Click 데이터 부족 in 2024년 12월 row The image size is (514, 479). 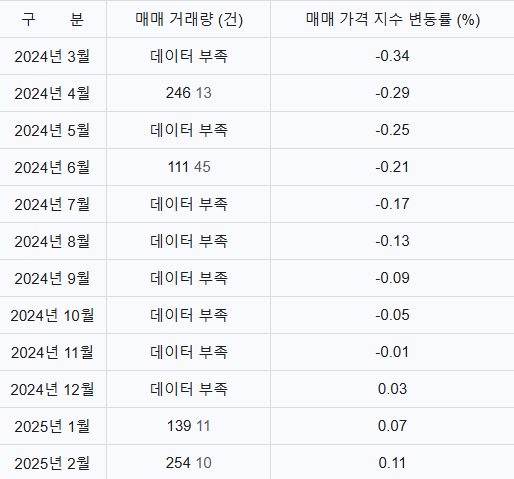tap(189, 389)
